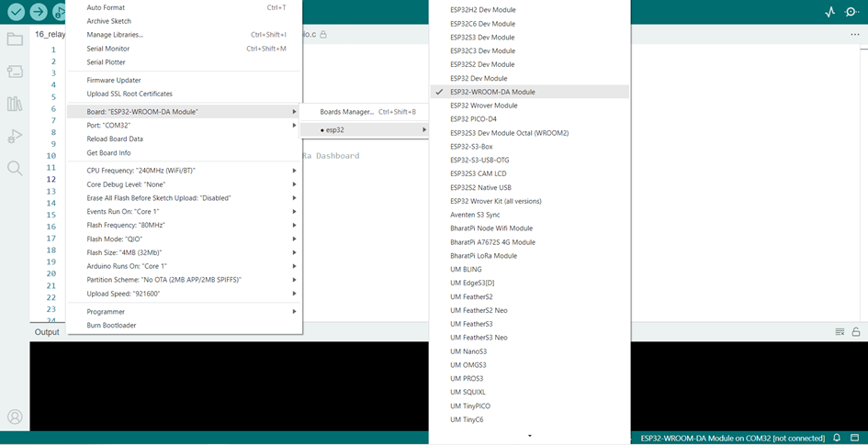Image resolution: width=868 pixels, height=445 pixels.
Task: Switch to the 16_relay sketch tab
Action: [50, 34]
